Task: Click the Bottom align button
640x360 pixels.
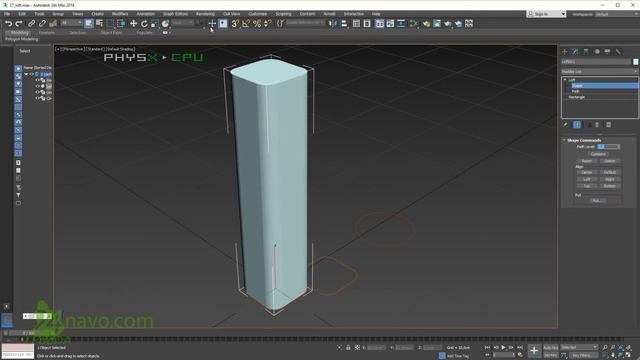Action: (x=610, y=186)
